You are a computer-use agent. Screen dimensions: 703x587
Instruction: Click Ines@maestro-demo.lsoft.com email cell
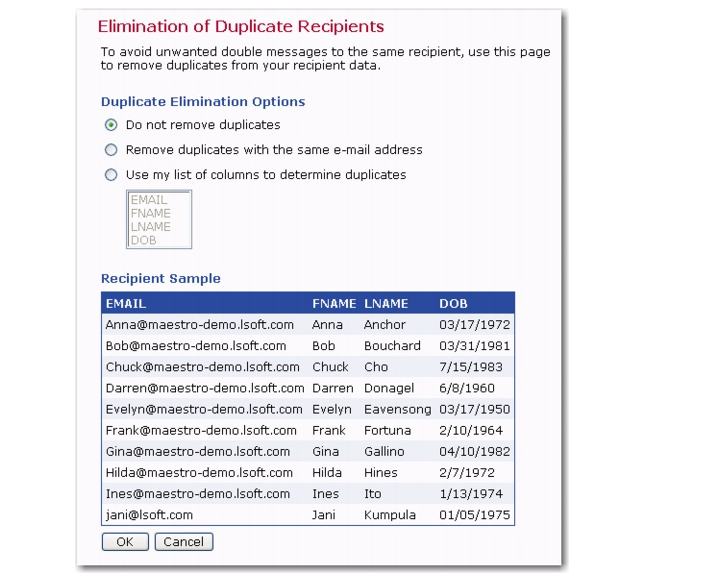(x=198, y=493)
